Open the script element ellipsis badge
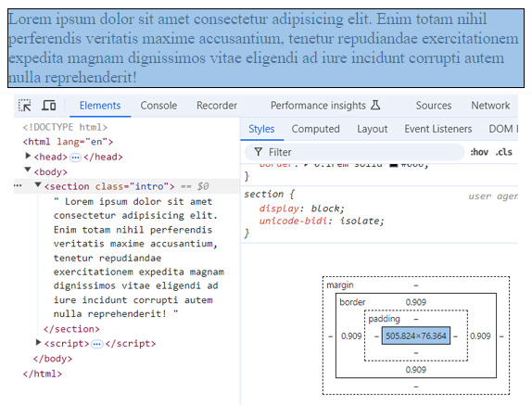532x405 pixels. (97, 344)
